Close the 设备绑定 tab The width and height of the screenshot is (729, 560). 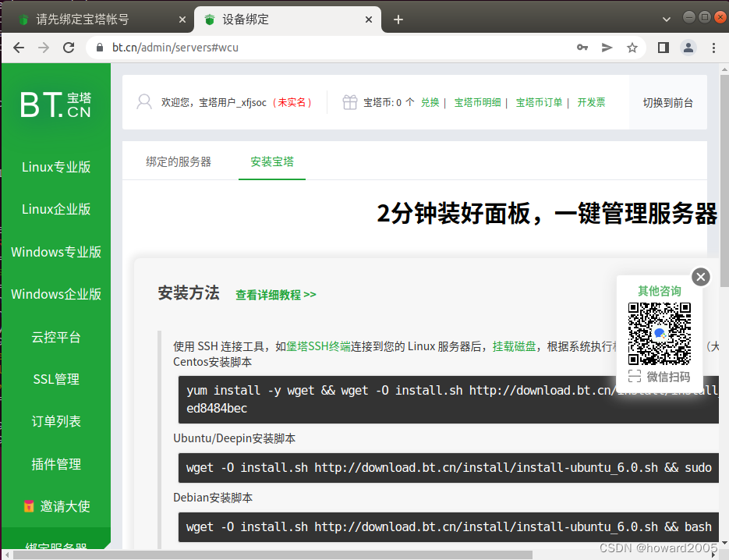[369, 19]
